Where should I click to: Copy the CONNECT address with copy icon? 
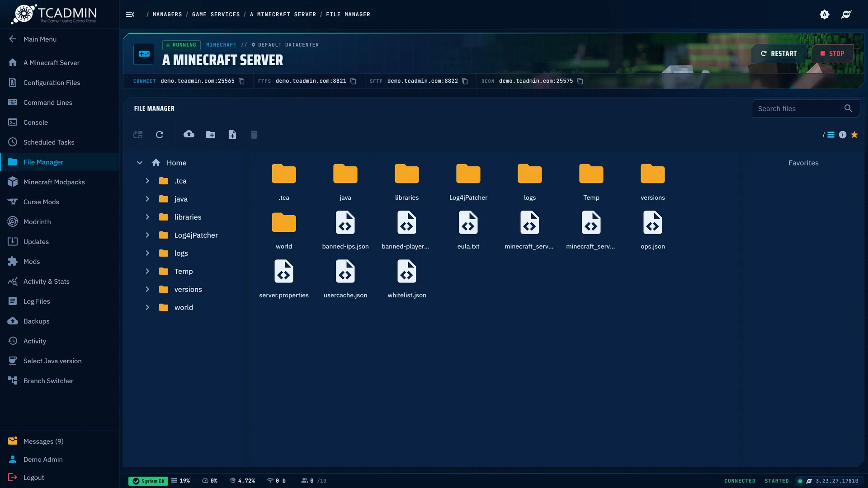pyautogui.click(x=242, y=81)
